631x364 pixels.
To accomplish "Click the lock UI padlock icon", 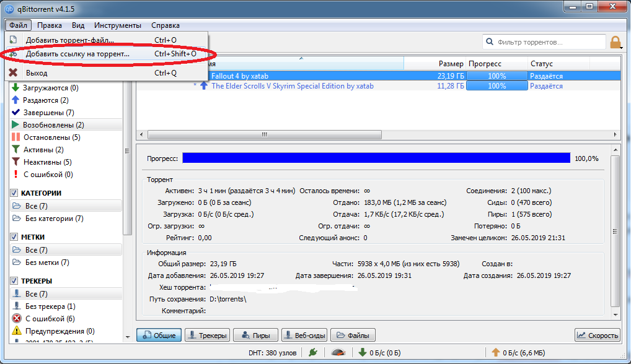I will [616, 42].
